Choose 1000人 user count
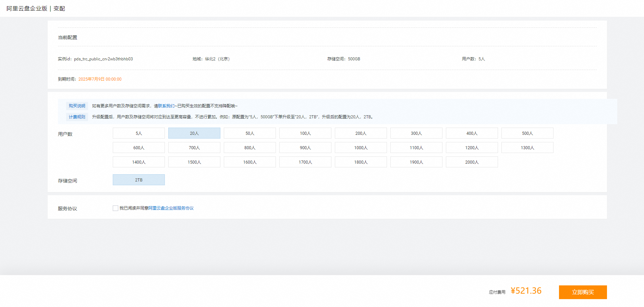644x307 pixels. 361,147
